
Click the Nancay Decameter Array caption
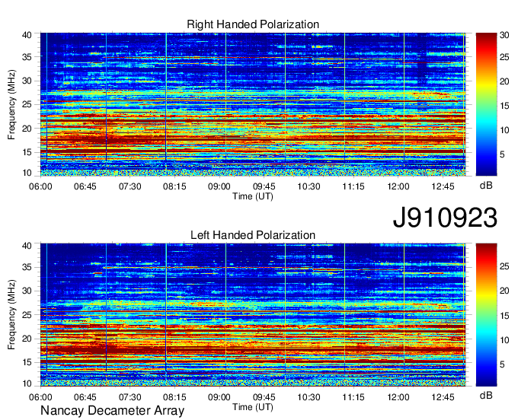pyautogui.click(x=112, y=411)
